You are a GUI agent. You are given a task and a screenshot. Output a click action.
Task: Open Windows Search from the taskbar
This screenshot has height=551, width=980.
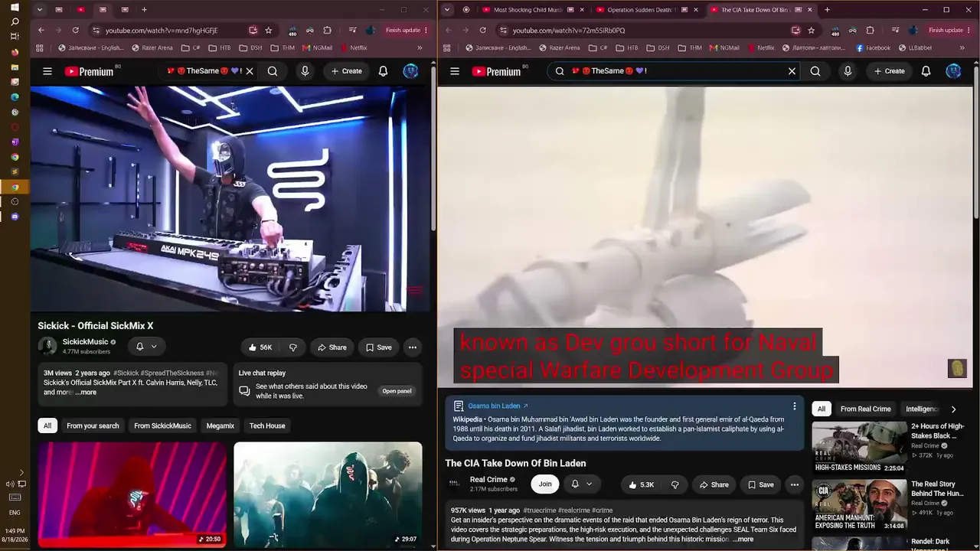(15, 22)
